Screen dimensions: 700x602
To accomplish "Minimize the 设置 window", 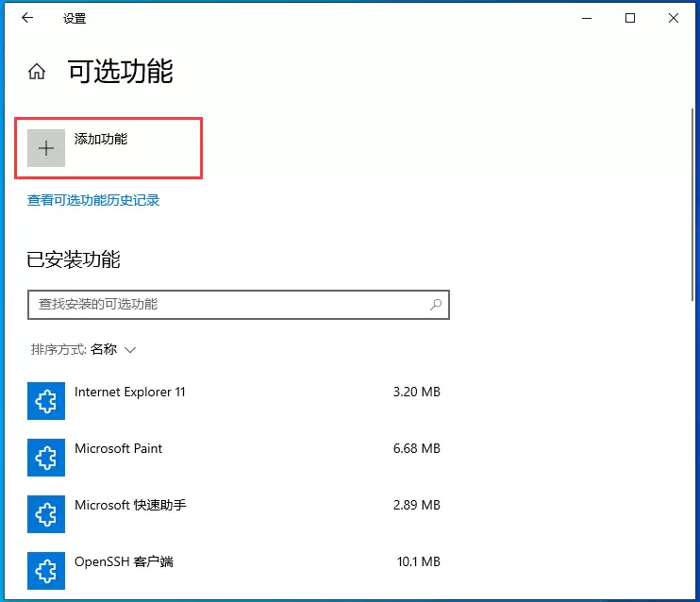I will 587,18.
